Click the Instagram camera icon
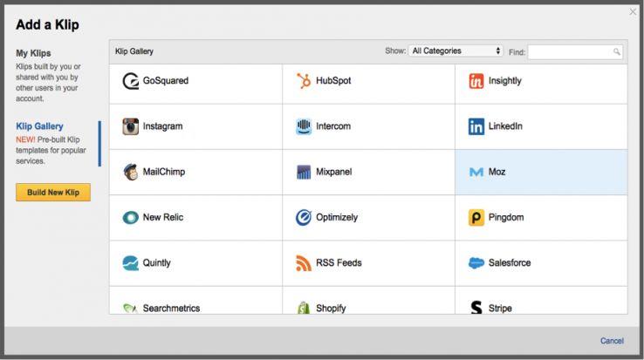The height and width of the screenshot is (360, 644). (131, 126)
